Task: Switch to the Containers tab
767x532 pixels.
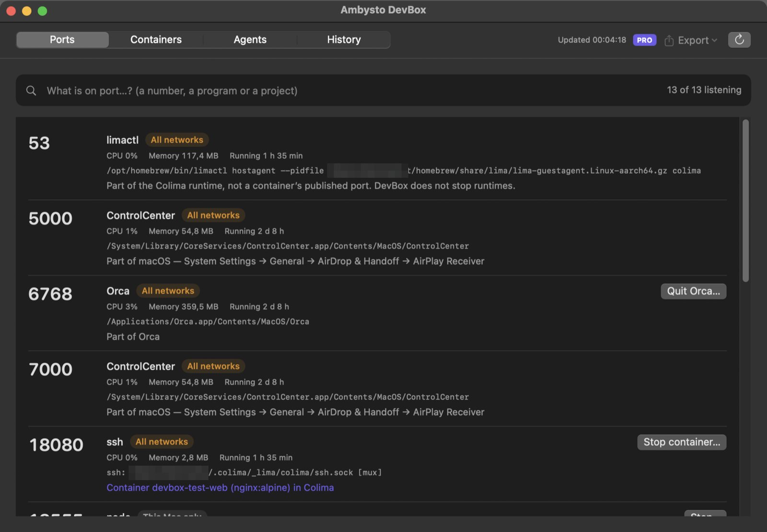Action: click(156, 40)
